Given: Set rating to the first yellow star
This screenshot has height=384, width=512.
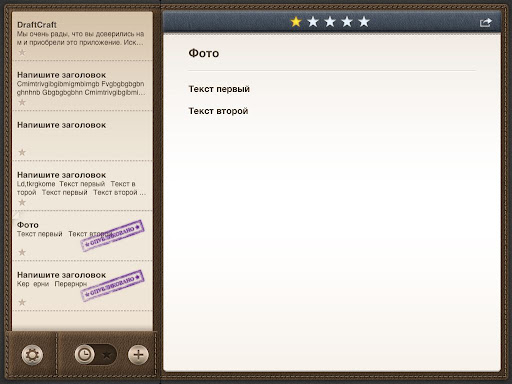Looking at the screenshot, I should coord(296,22).
